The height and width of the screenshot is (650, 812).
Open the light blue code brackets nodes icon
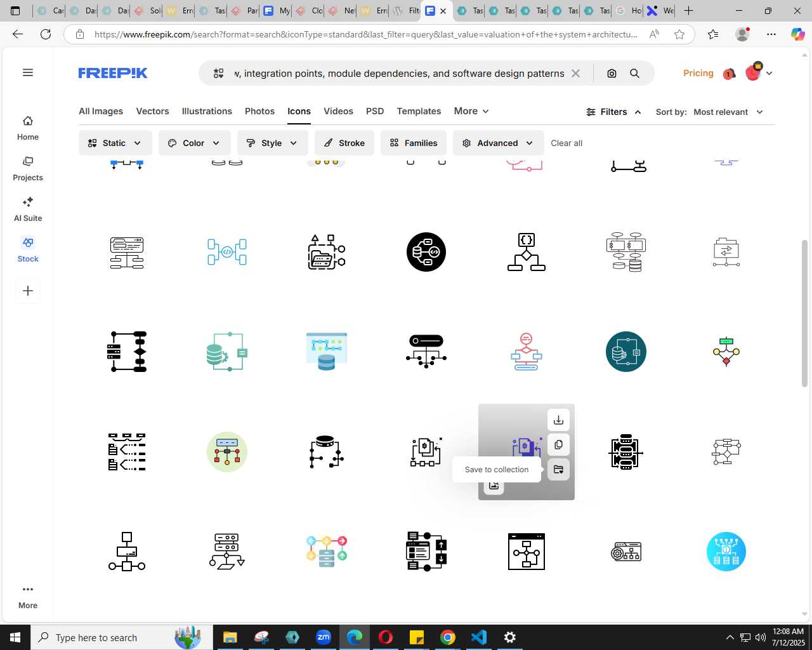click(x=227, y=252)
